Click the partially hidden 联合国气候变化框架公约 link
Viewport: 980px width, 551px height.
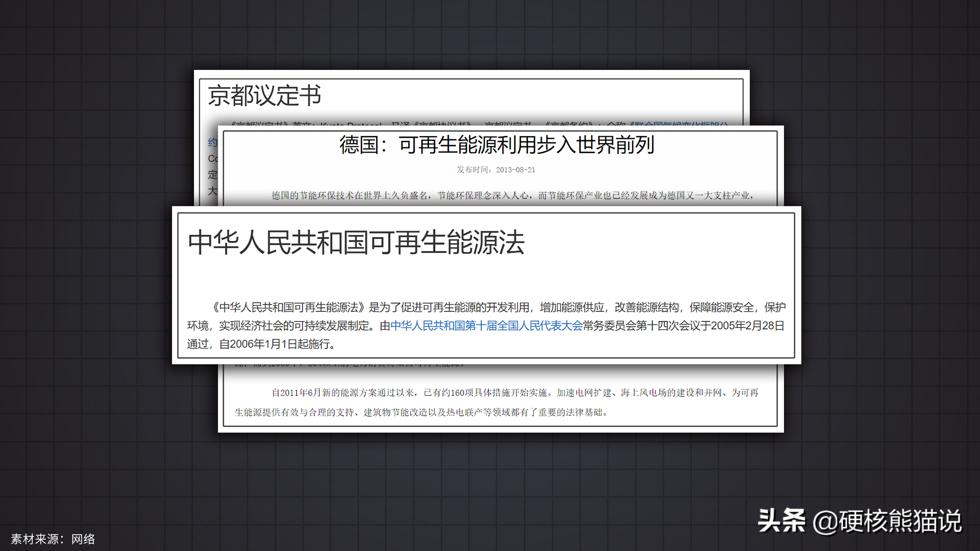(x=681, y=124)
